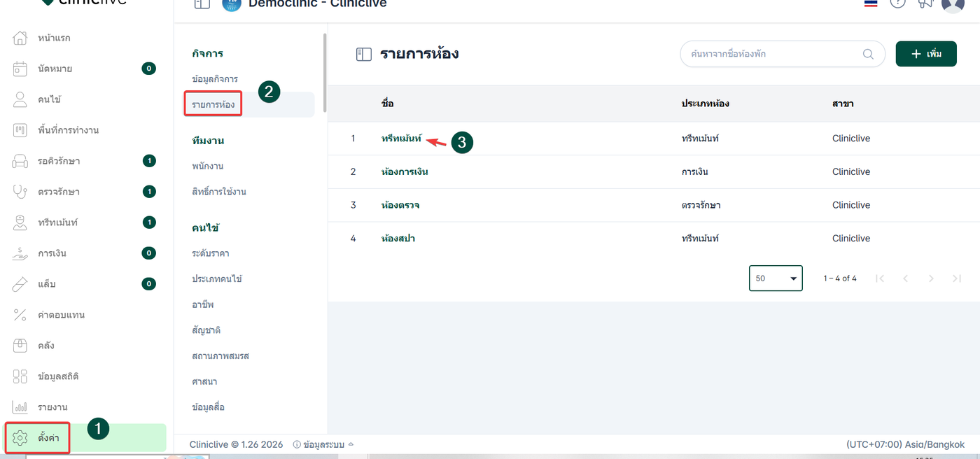
Task: Click the ทรีทเม้นท์ sidebar icon
Action: coord(20,223)
